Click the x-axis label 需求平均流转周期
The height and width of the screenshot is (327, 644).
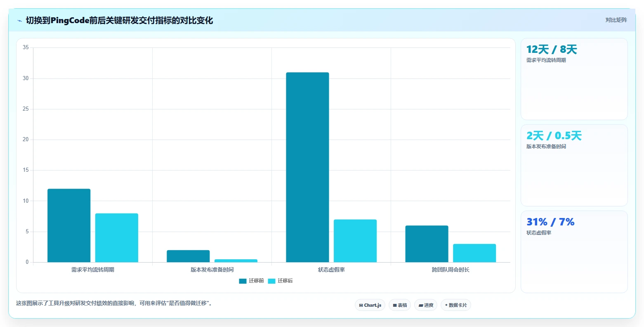pos(93,270)
